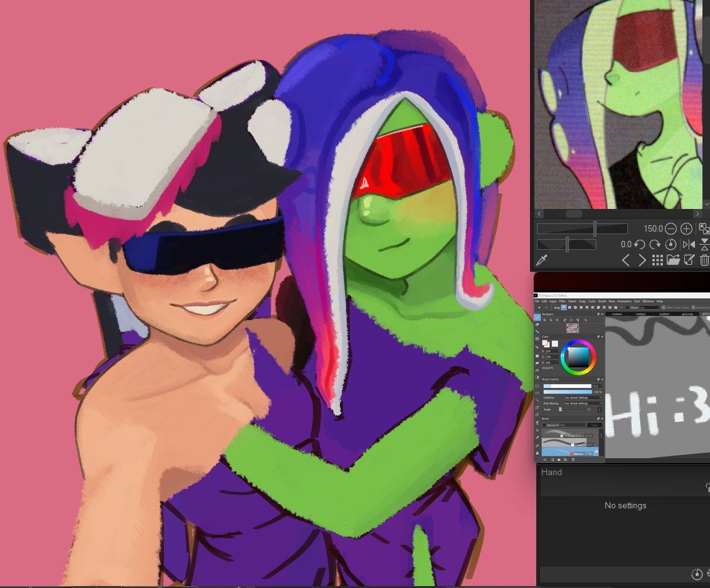
Task: Zoom out the sub view reference image
Action: (x=670, y=229)
